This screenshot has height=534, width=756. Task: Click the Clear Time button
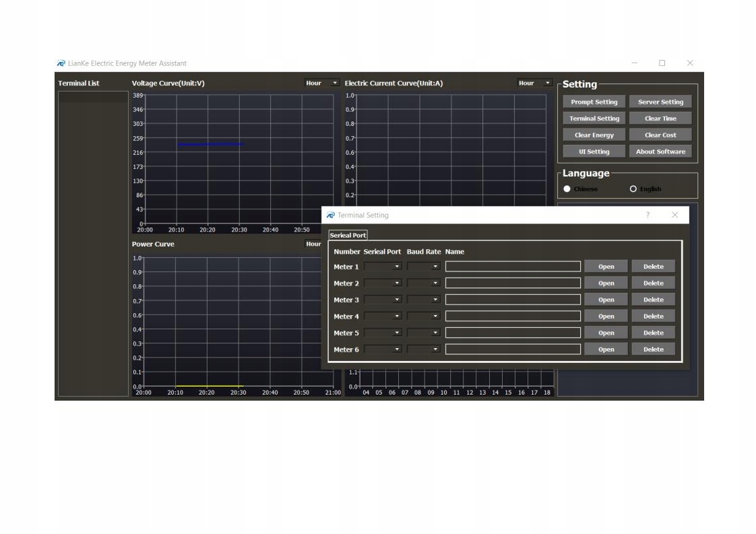[x=660, y=118]
